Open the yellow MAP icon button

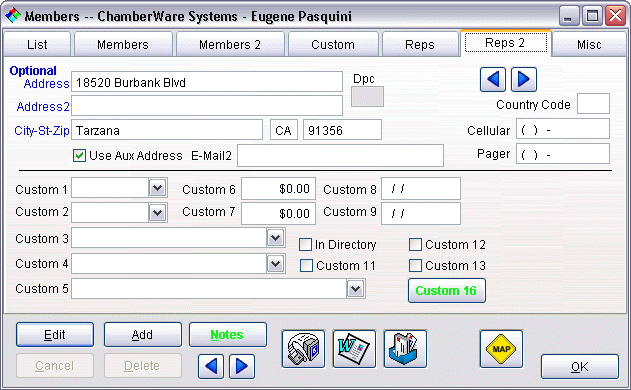point(501,349)
